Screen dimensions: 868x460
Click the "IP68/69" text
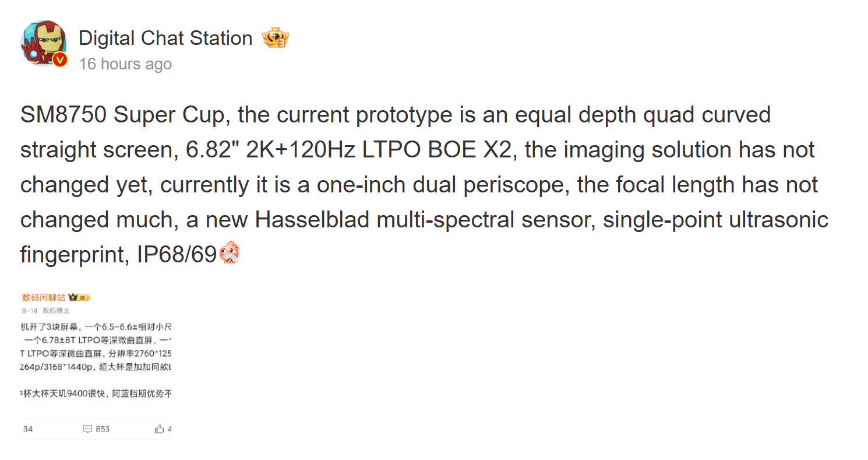click(x=177, y=255)
